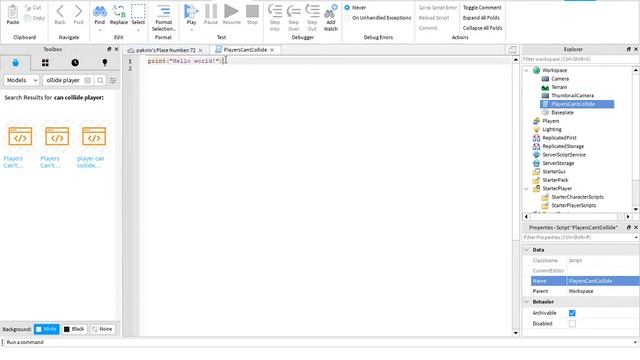Toggle the Archivable checkbox
Screen dimensions: 640x360
click(572, 313)
